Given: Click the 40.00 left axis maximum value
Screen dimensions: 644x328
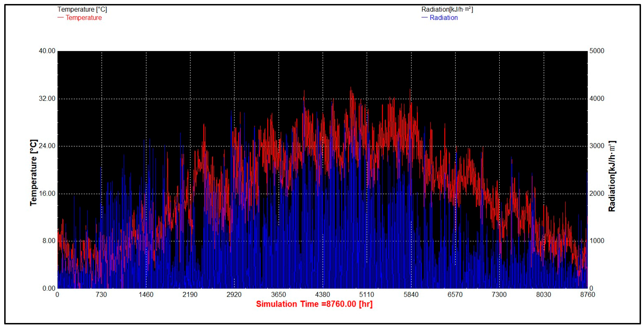Looking at the screenshot, I should click(x=47, y=51).
